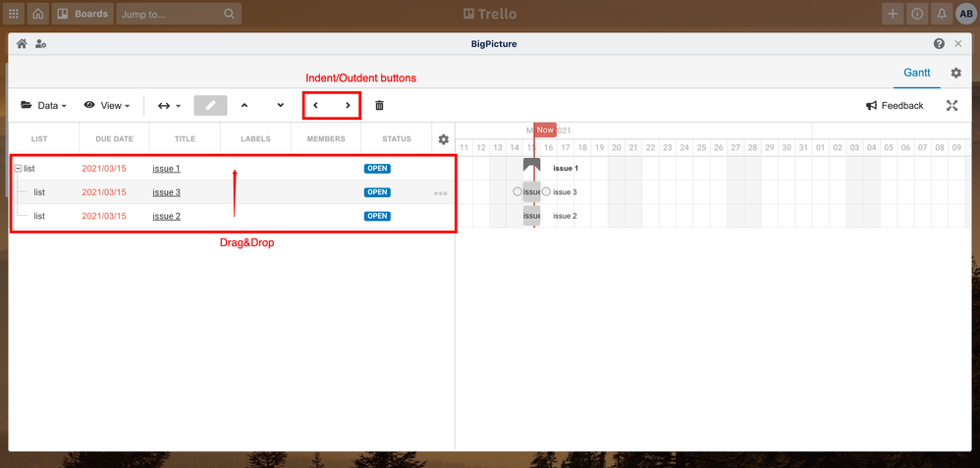Select the issue 1 Gantt bar
The width and height of the screenshot is (980, 468).
click(532, 166)
